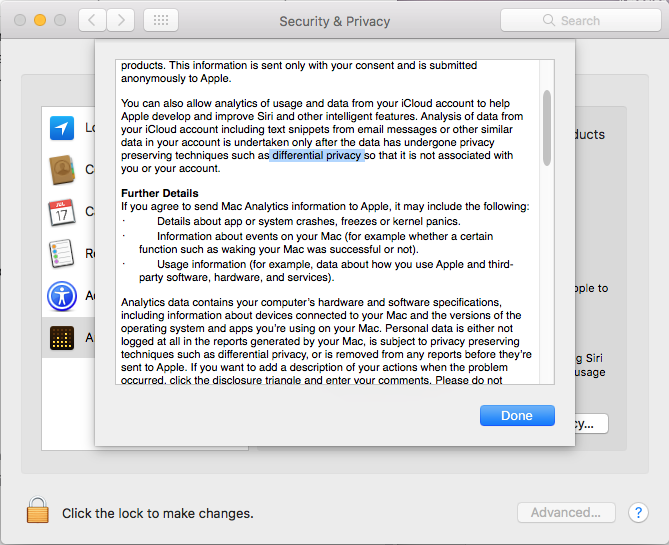Click the line 'Details about app or system crashes'
Viewport: 669px width, 545px height.
point(308,221)
